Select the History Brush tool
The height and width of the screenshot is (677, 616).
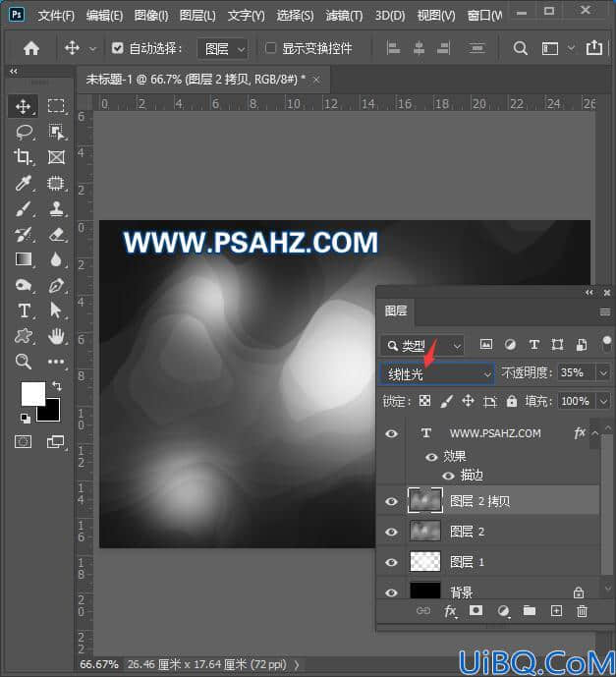pos(23,235)
